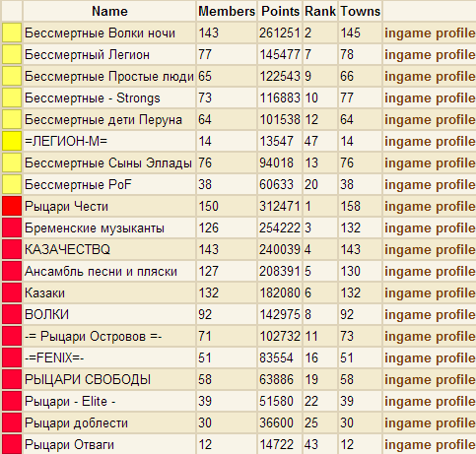Open ingame profile for КАЗАЧЕСТВQ
The image size is (476, 454).
coord(430,250)
